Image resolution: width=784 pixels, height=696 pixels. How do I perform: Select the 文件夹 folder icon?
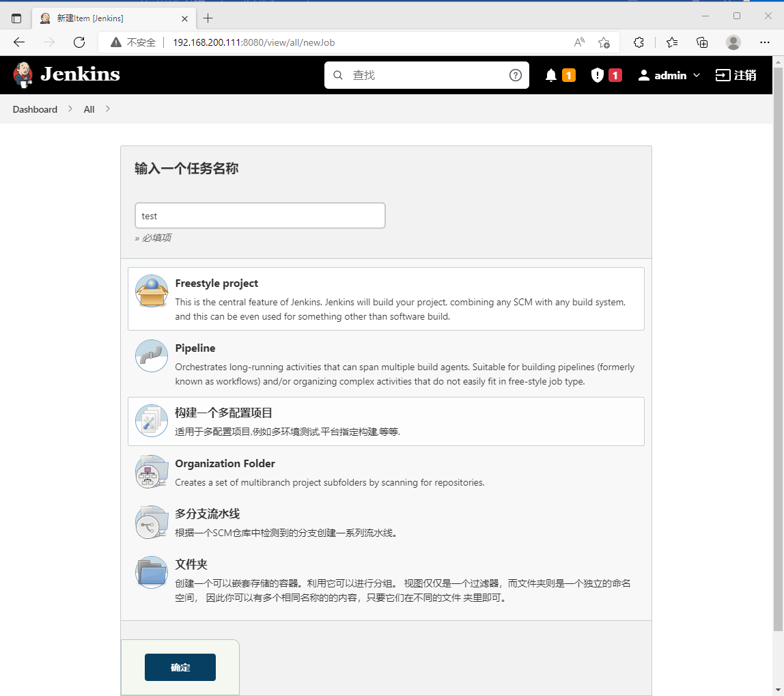[x=152, y=572]
